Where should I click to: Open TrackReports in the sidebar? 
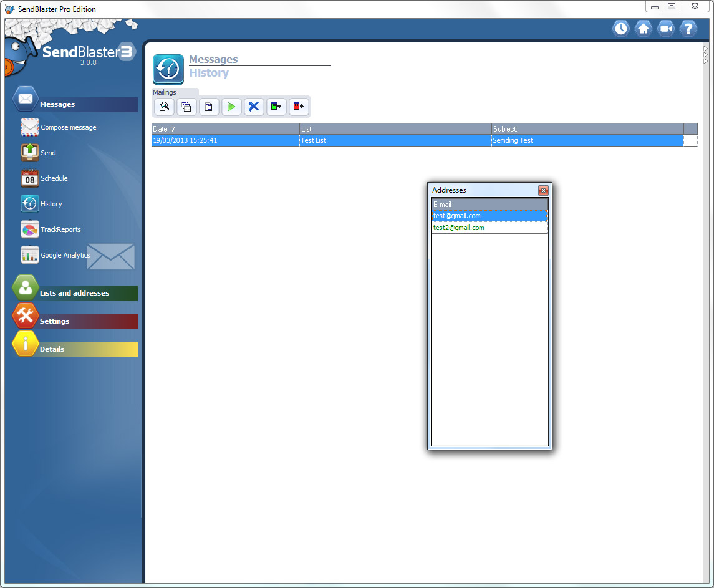[60, 229]
